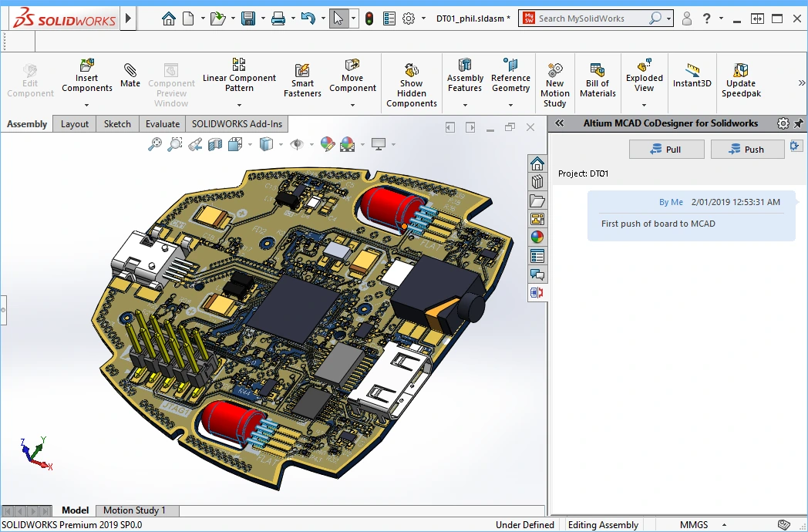Image resolution: width=808 pixels, height=532 pixels.
Task: Open the Design Library task pane icon
Action: point(537,182)
